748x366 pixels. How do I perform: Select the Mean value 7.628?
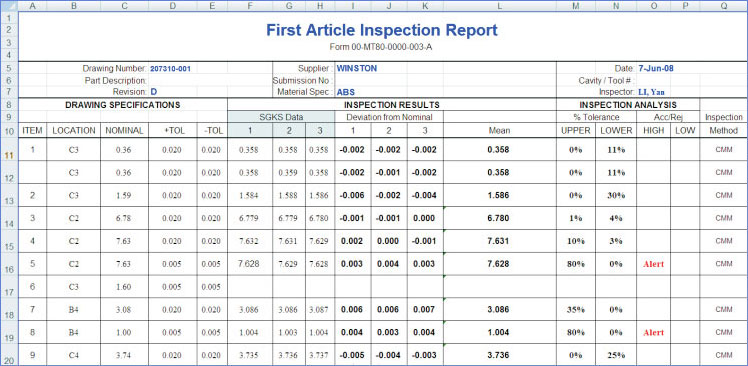tap(499, 264)
